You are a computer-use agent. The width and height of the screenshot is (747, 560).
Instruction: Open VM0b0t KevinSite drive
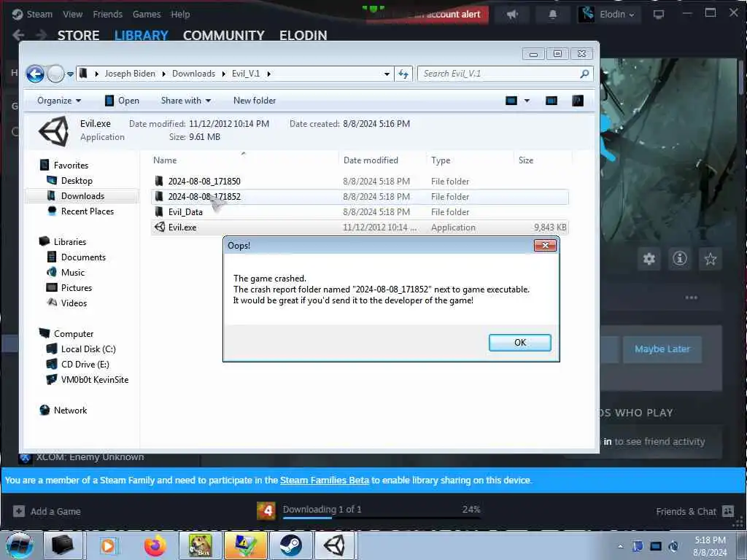(x=94, y=379)
